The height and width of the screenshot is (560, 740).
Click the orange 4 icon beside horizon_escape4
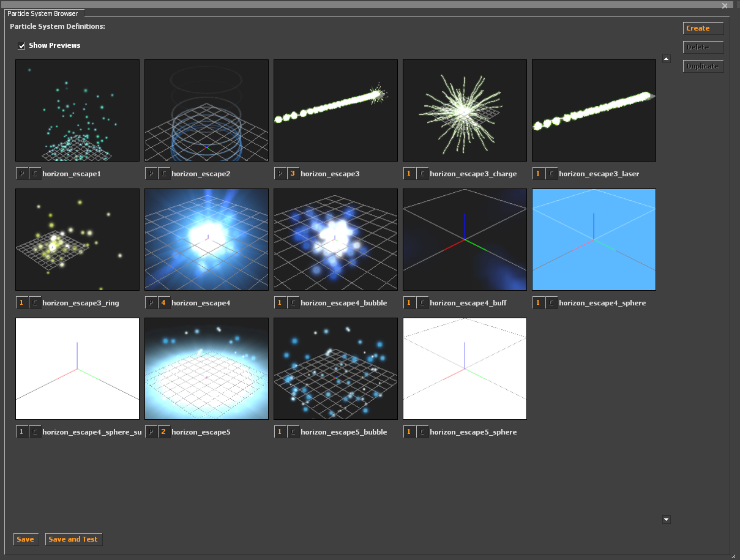pyautogui.click(x=164, y=303)
